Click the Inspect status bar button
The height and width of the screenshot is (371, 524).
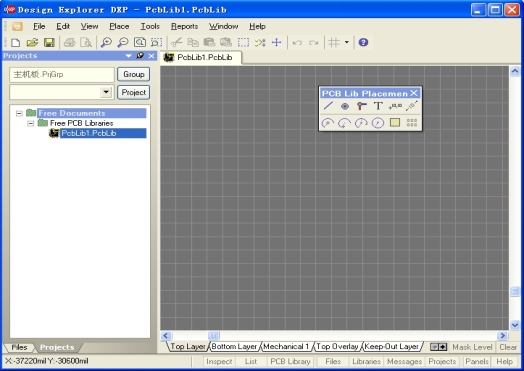pos(219,361)
